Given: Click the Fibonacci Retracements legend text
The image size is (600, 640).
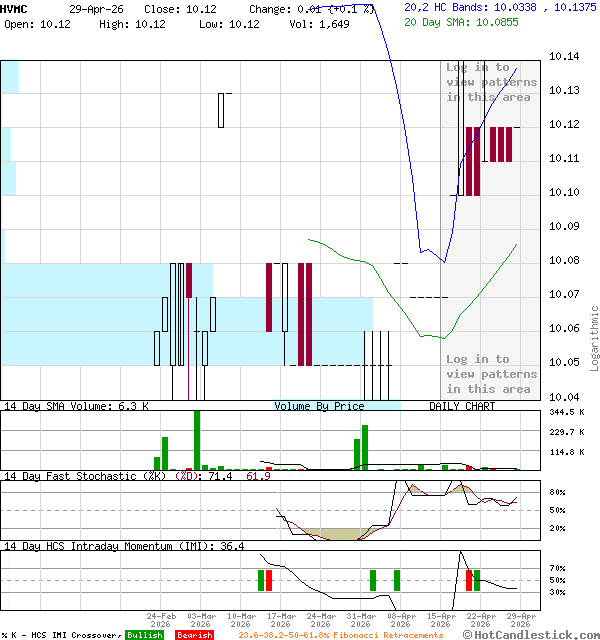Looking at the screenshot, I should click(341, 635).
